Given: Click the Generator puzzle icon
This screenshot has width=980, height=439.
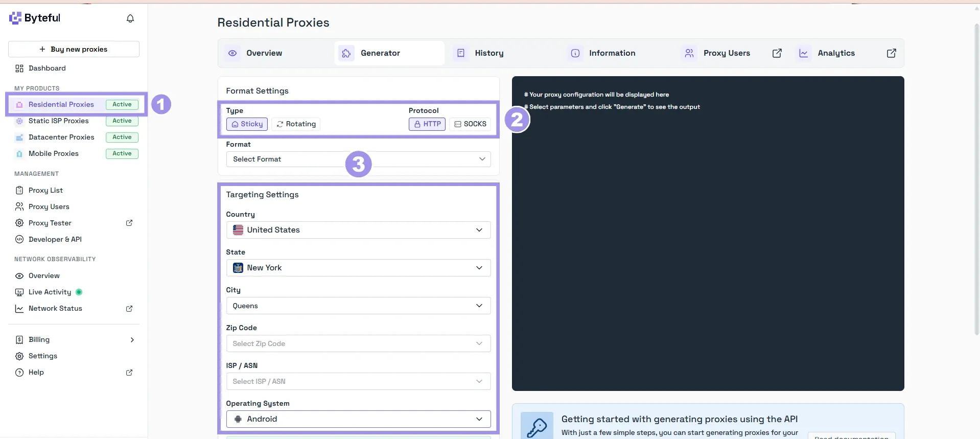Looking at the screenshot, I should (346, 53).
